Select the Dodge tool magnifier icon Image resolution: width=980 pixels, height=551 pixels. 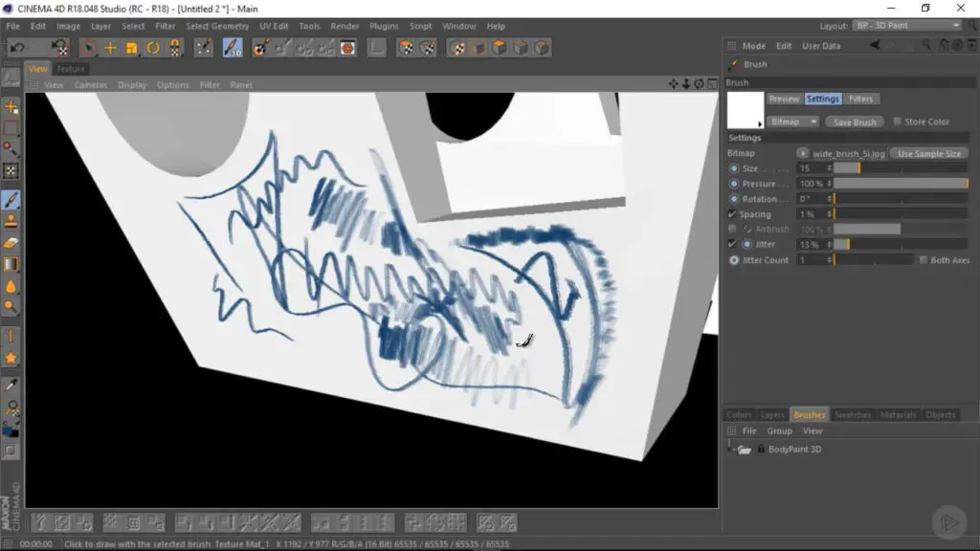11,307
